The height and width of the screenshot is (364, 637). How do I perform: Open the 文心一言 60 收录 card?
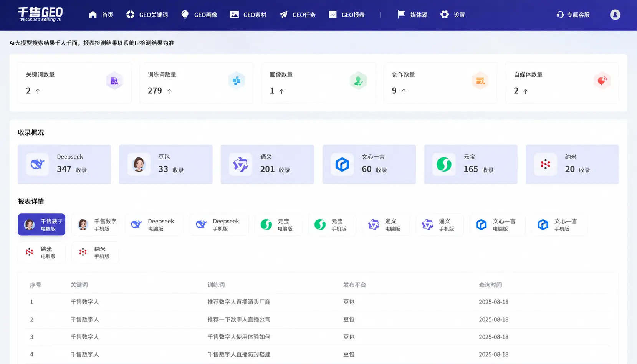pos(369,164)
